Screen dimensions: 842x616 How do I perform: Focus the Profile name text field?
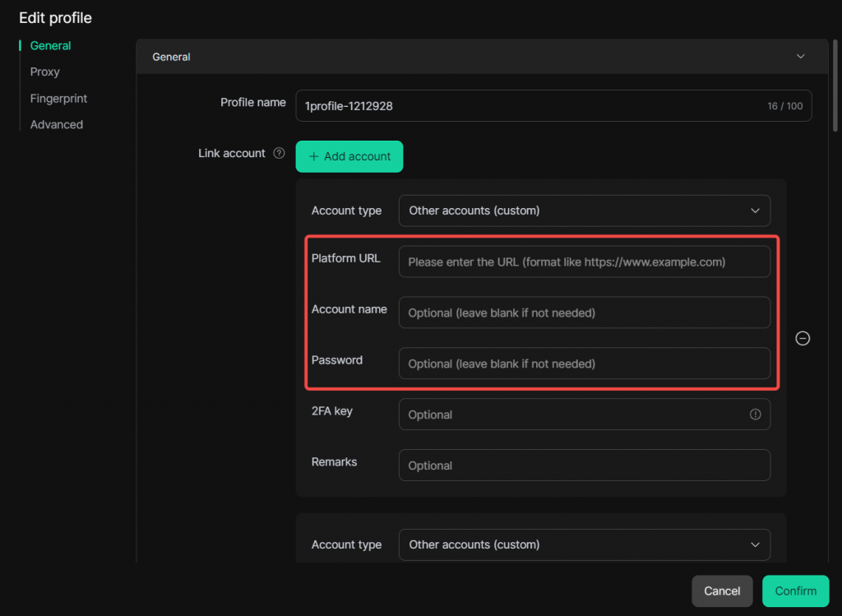tap(526, 106)
